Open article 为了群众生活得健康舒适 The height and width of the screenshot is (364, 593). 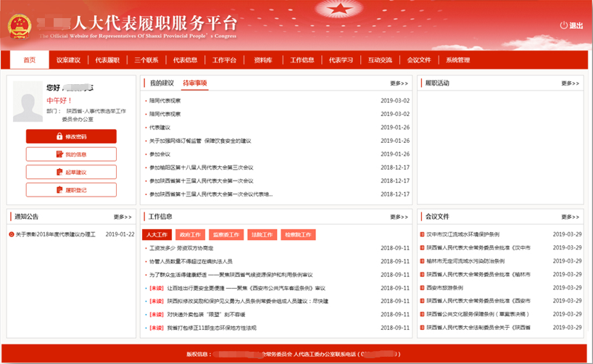[x=231, y=275]
